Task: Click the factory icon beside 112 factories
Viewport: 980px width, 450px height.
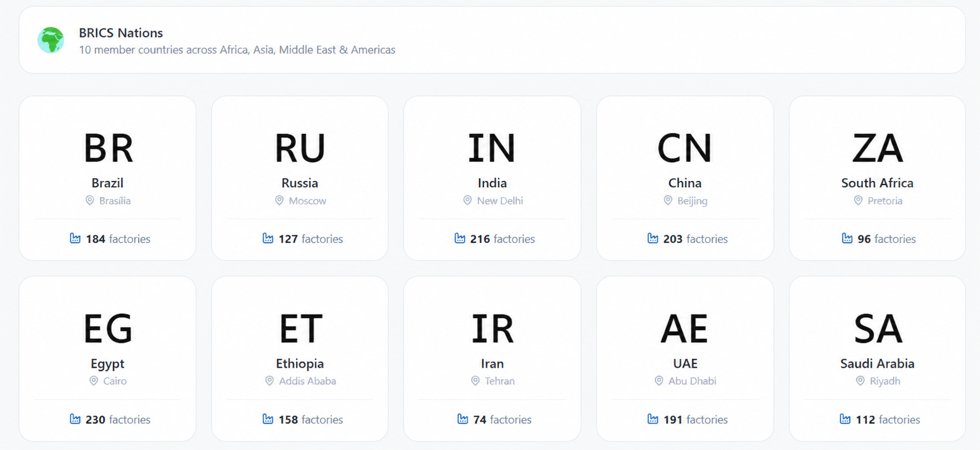Action: pos(845,419)
